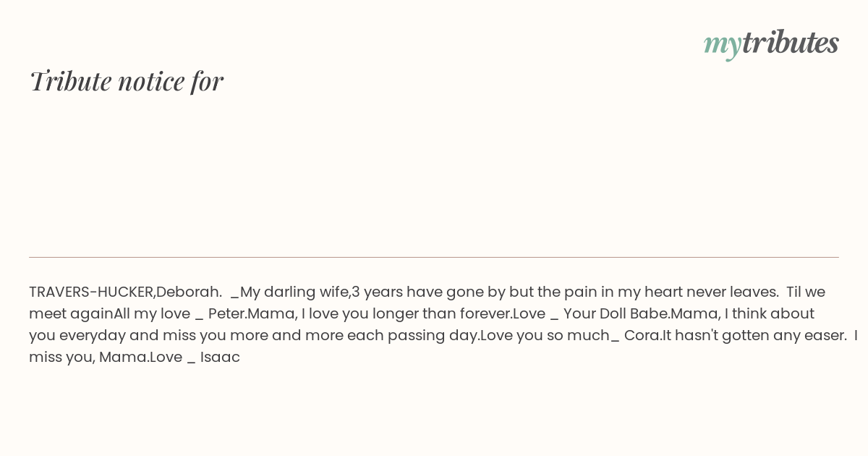Click the phrase 'It hasn't gotten any easer'
Viewport: 868px width, 456px height.
pos(754,335)
